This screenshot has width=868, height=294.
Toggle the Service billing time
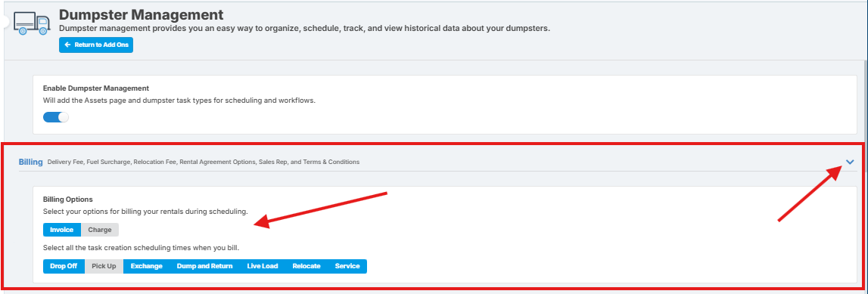[x=347, y=266]
